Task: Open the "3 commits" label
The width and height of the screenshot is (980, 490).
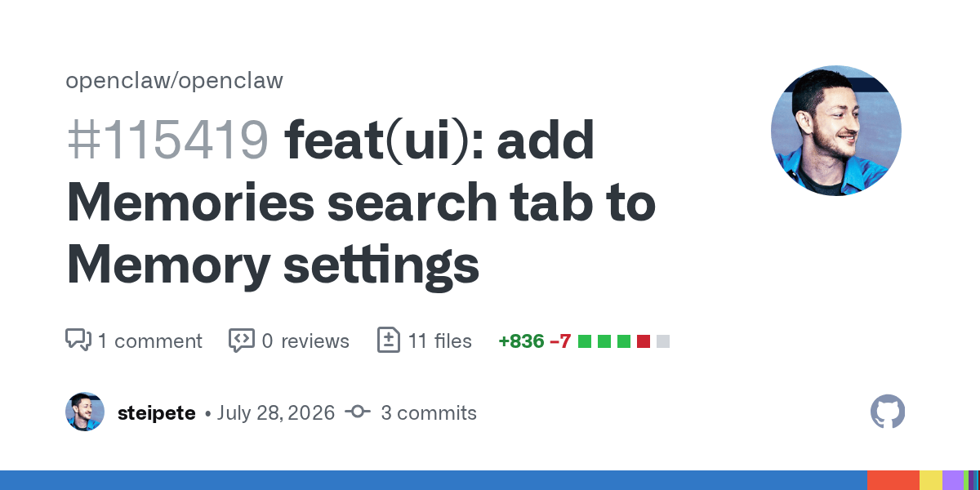Action: tap(429, 412)
